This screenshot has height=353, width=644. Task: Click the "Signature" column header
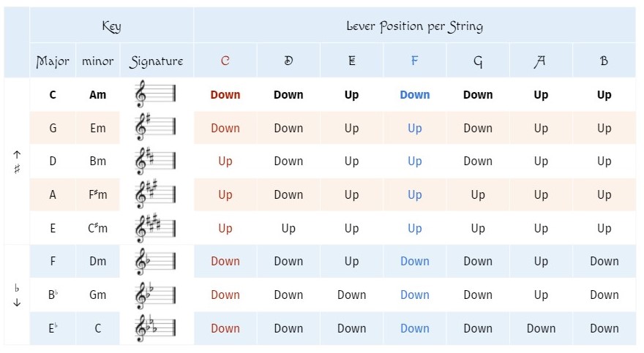[x=156, y=61]
